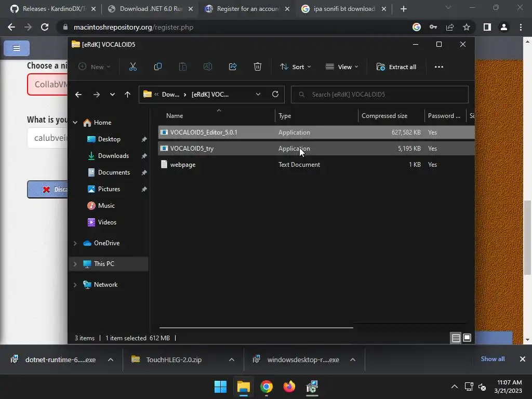Viewport: 532px width, 399px height.
Task: Click the Chrome address bar URL
Action: click(x=134, y=27)
